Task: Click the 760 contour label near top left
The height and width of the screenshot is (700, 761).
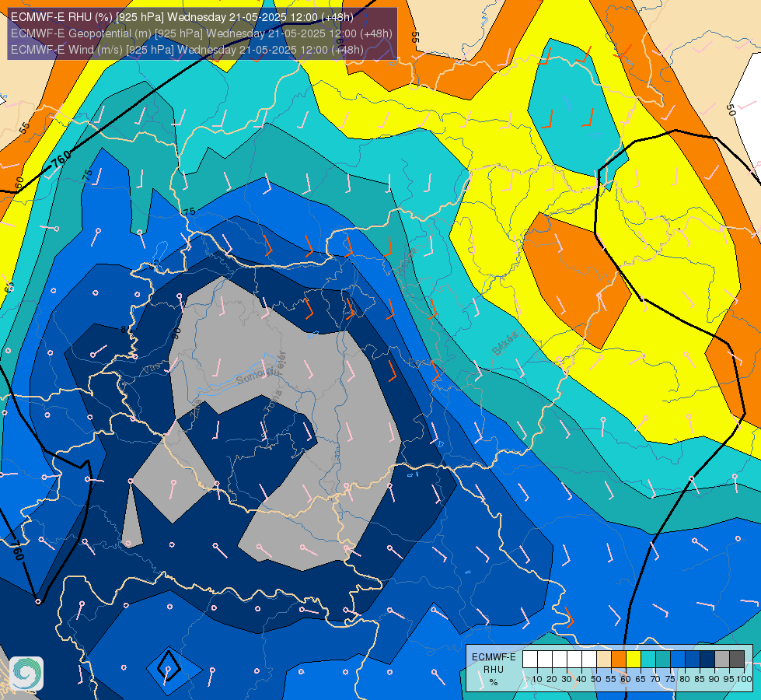Action: [61, 159]
